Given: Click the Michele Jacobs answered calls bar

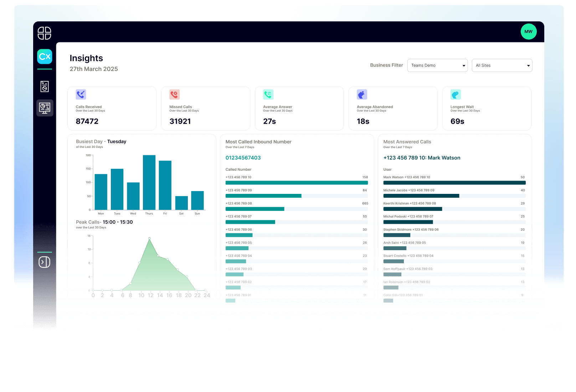Looking at the screenshot, I should 421,196.
